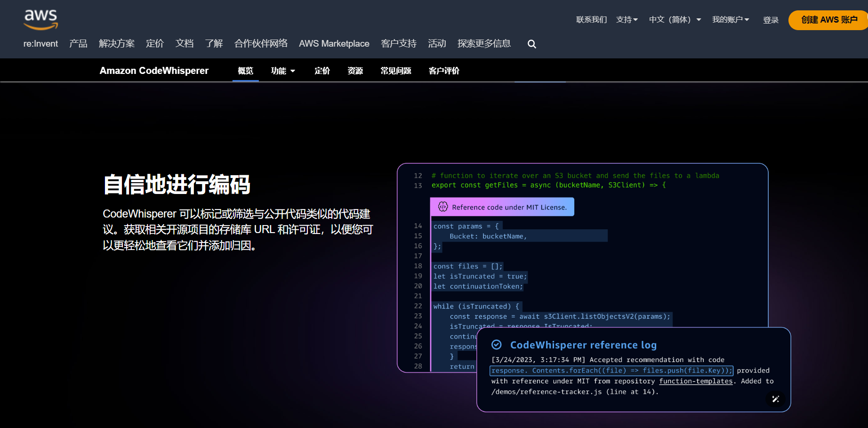
Task: Click the 自信地进行编码 heading
Action: coord(177,184)
